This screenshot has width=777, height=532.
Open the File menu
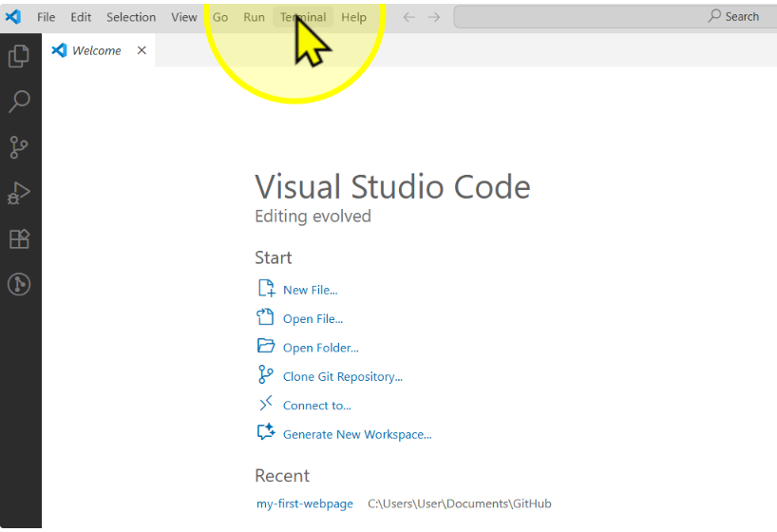[x=47, y=17]
